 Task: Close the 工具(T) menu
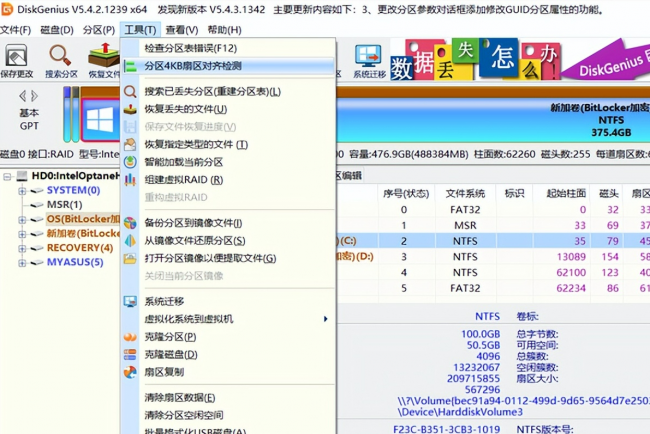(140, 30)
